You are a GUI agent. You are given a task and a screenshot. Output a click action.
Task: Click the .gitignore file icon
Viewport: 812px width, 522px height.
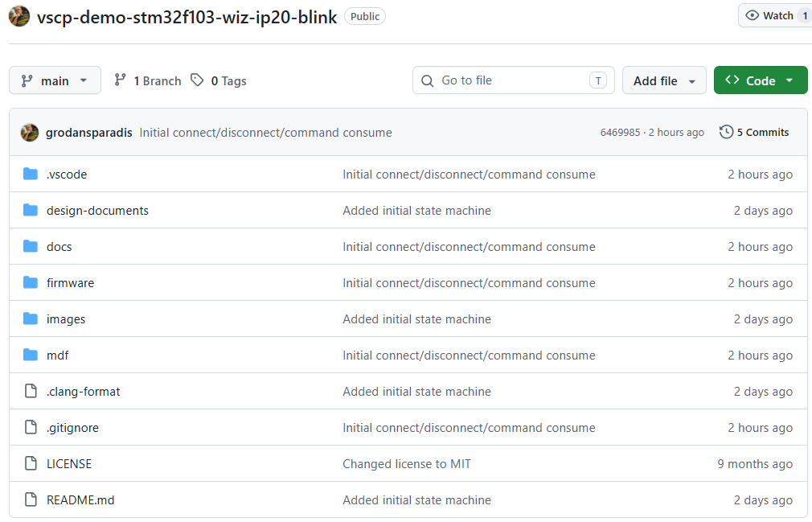(x=31, y=427)
